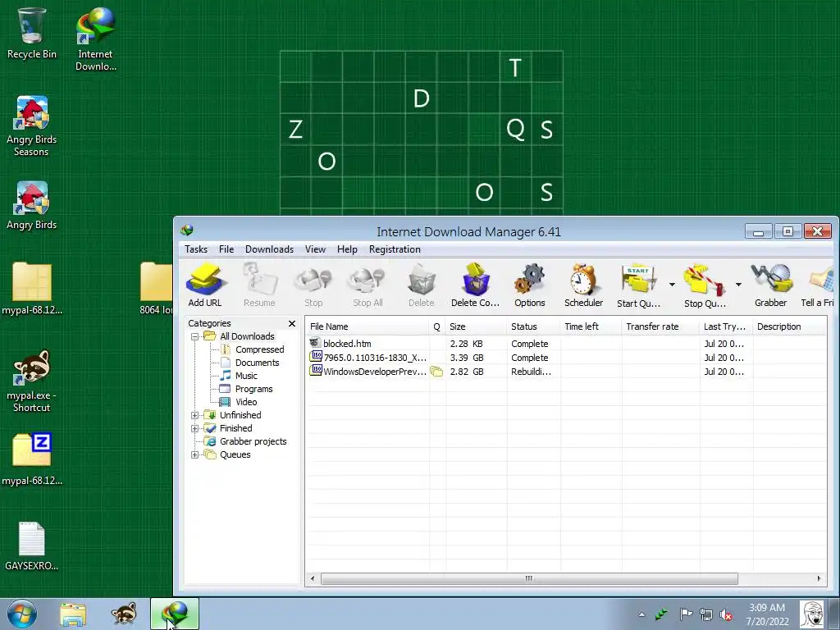Screen dimensions: 840x630
Task: Click the Delete Completed toolbar icon
Action: (475, 285)
